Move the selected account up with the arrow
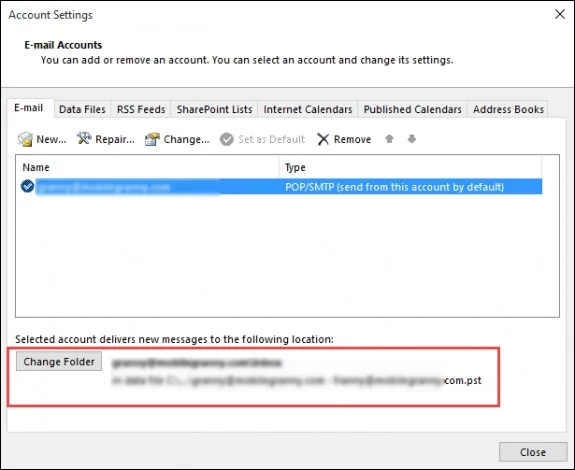 [389, 139]
